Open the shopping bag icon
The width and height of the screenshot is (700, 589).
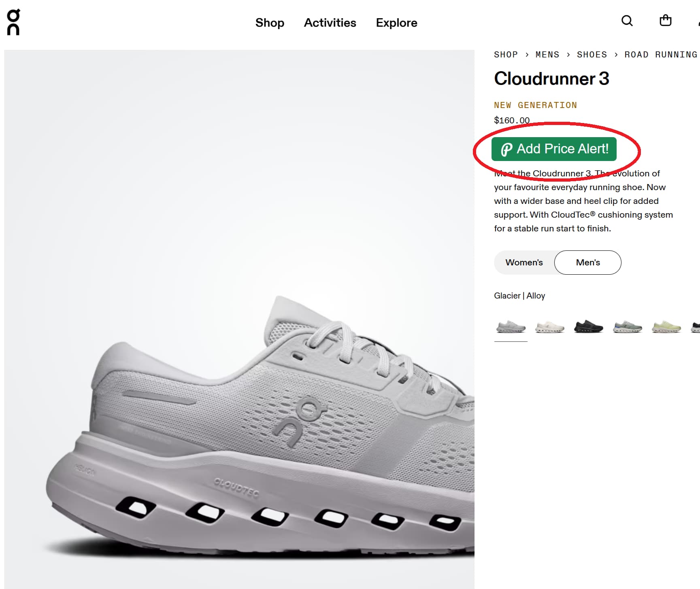(665, 21)
